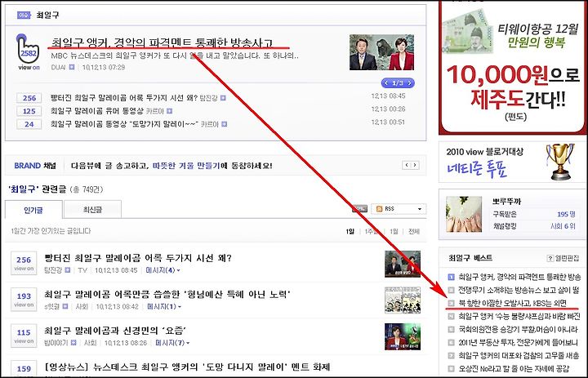Open headline 최일구 앵커, 경악의 파격멘트 통쾌한 방송사고
This screenshot has width=588, height=378.
coord(162,42)
